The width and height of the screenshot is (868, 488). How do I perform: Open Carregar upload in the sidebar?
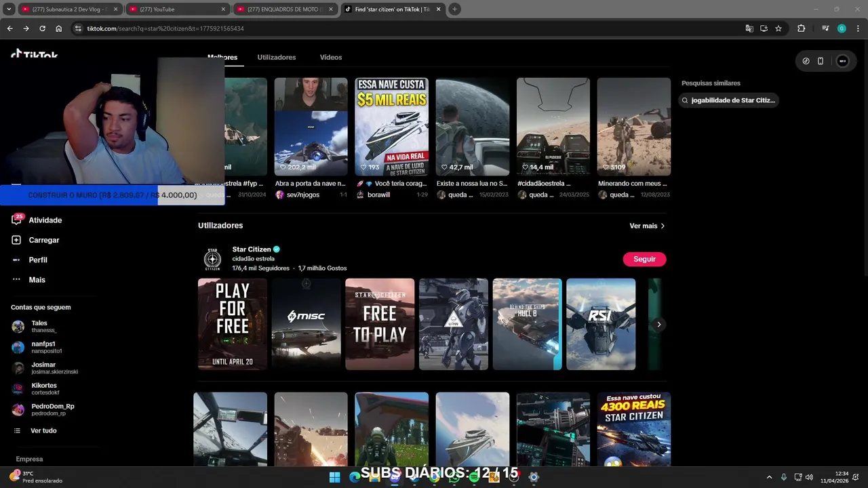35,240
